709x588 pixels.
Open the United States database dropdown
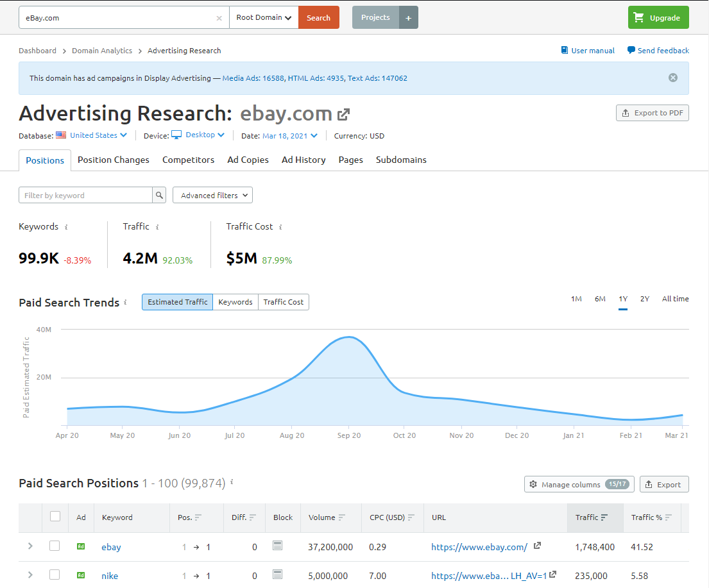click(x=98, y=135)
